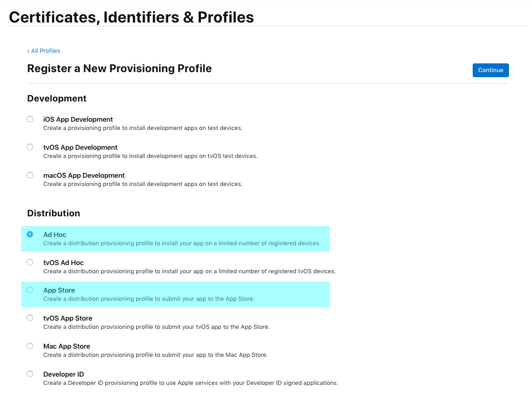Click the Ad Hoc option description text
Screen dimensions: 532x412
(182, 243)
